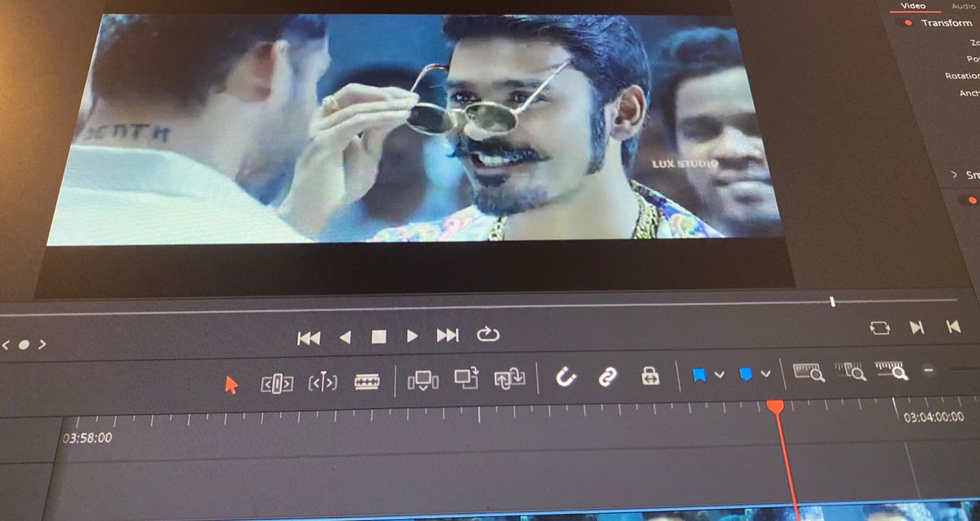980x521 pixels.
Task: Click the video preview in viewer
Action: pyautogui.click(x=412, y=131)
